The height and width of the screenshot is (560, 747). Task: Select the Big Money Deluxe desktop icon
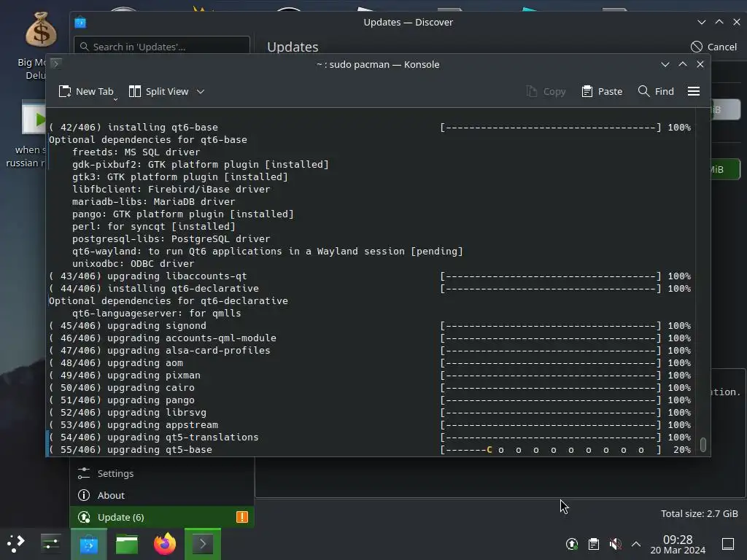41,30
